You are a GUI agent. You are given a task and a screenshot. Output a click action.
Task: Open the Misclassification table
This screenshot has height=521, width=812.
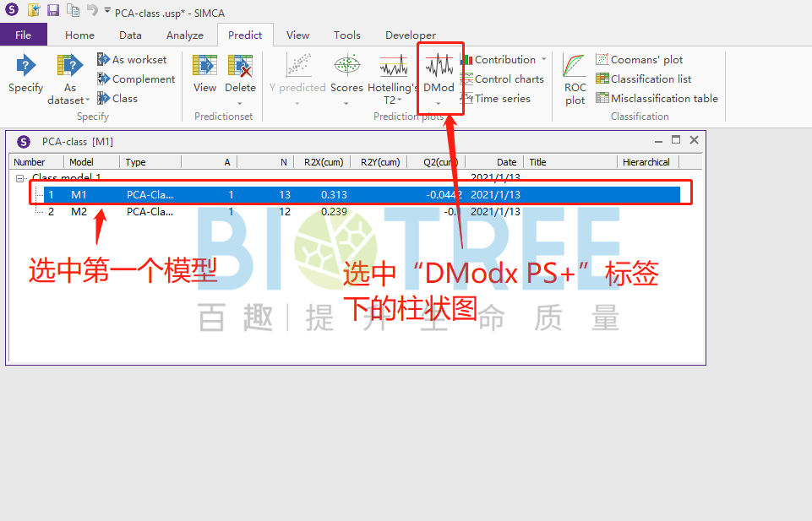(658, 97)
